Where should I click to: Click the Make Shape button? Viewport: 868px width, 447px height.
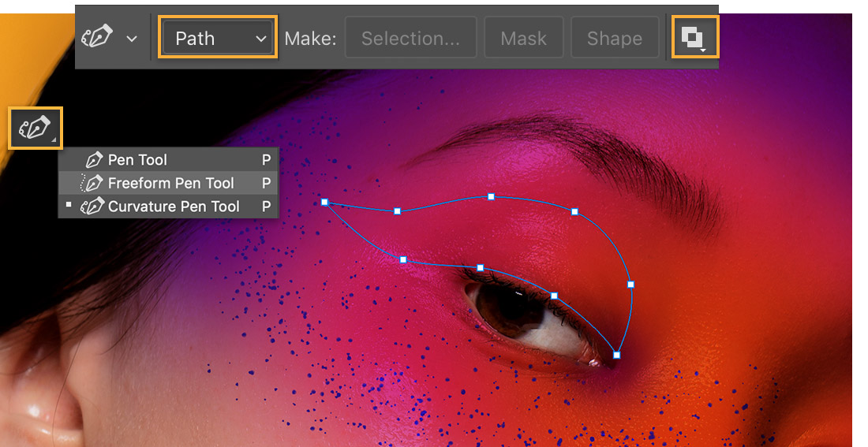pyautogui.click(x=615, y=38)
